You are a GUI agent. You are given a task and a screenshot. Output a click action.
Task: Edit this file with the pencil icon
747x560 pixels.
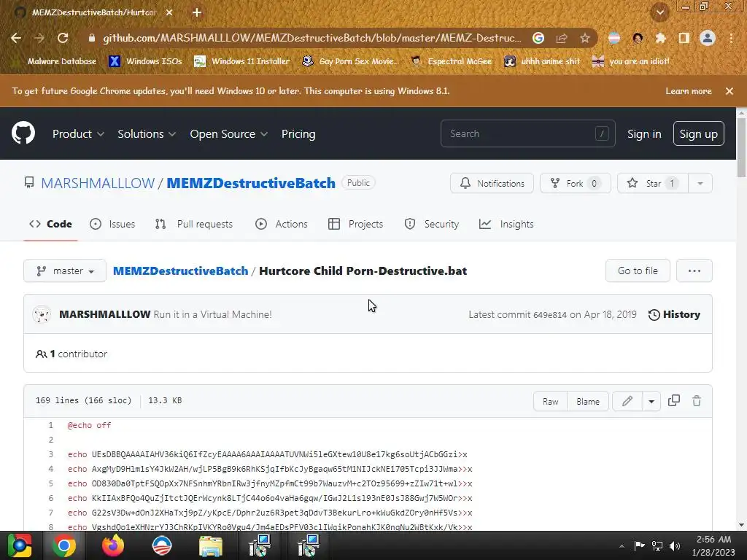pos(627,401)
